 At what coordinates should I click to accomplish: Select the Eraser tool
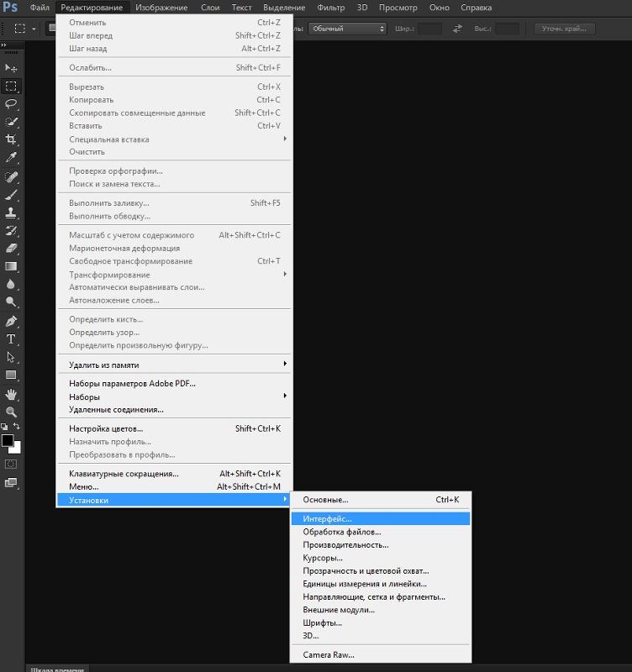pos(11,249)
